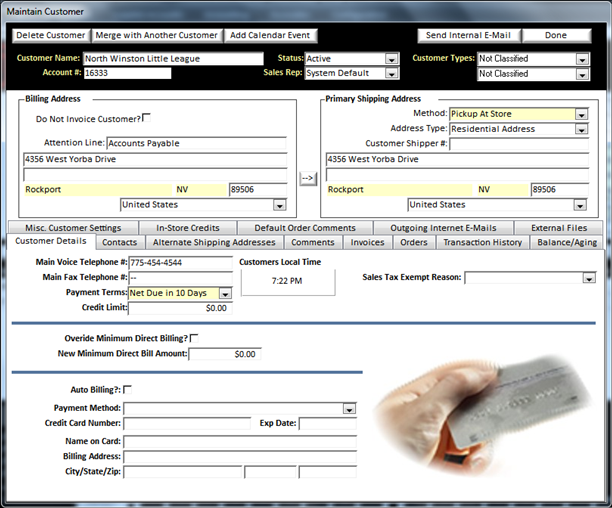Click shipping state NV field

pyautogui.click(x=503, y=190)
